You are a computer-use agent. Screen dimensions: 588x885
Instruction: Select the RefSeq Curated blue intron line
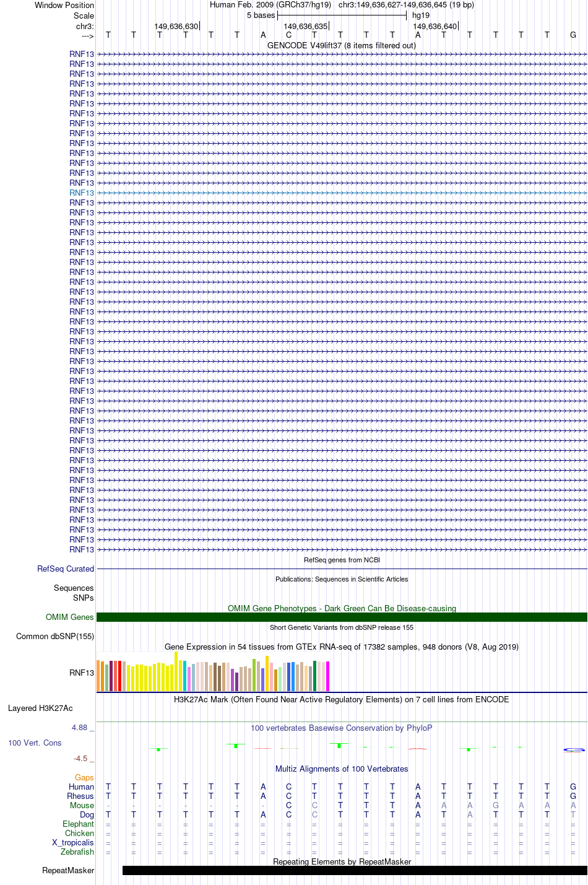(342, 569)
